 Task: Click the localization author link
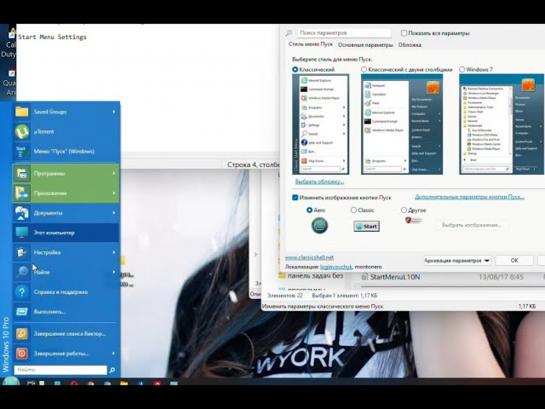pyautogui.click(x=336, y=267)
